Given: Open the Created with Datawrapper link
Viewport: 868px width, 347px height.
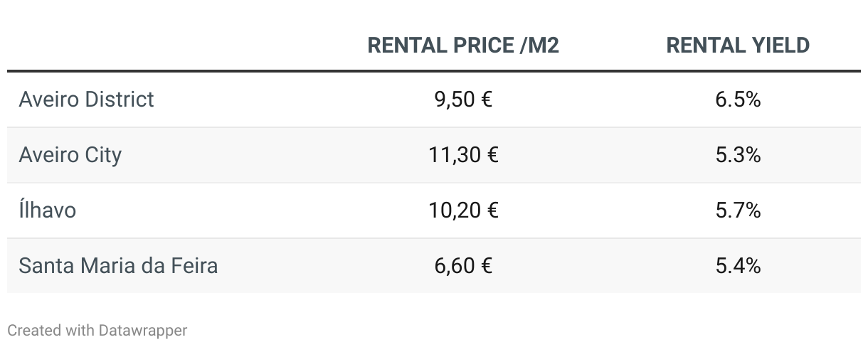Looking at the screenshot, I should [x=97, y=331].
